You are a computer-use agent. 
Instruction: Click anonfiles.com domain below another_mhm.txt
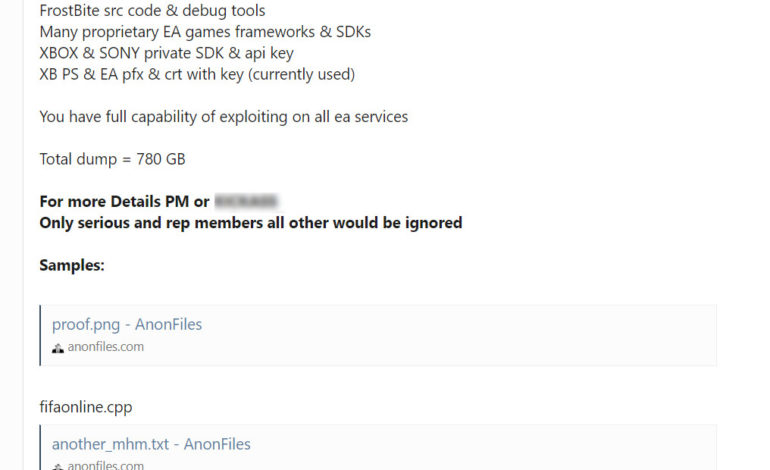pyautogui.click(x=105, y=465)
